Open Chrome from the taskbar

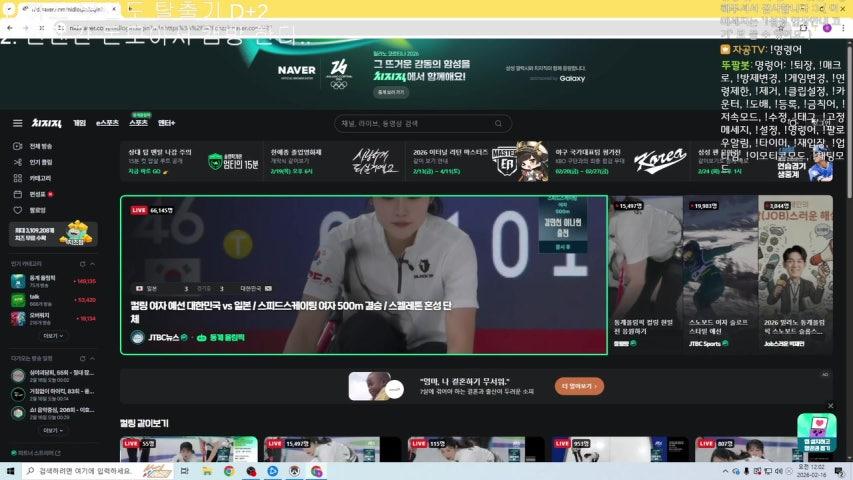click(229, 471)
